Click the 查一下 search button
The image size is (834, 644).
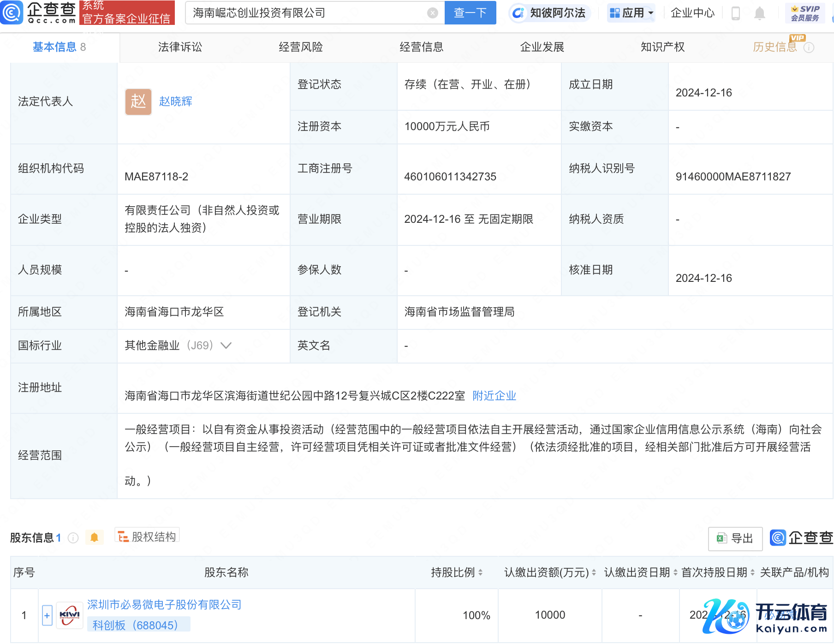pos(470,13)
